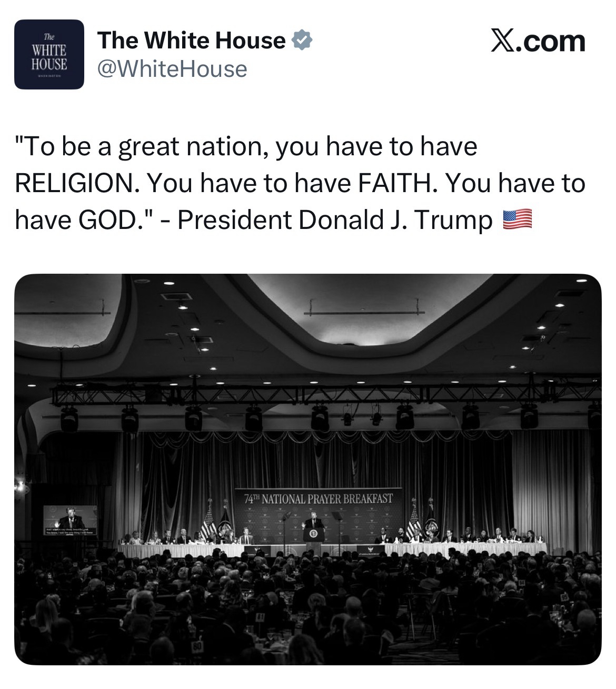The width and height of the screenshot is (616, 689).
Task: Click the X.com logo
Action: point(538,42)
